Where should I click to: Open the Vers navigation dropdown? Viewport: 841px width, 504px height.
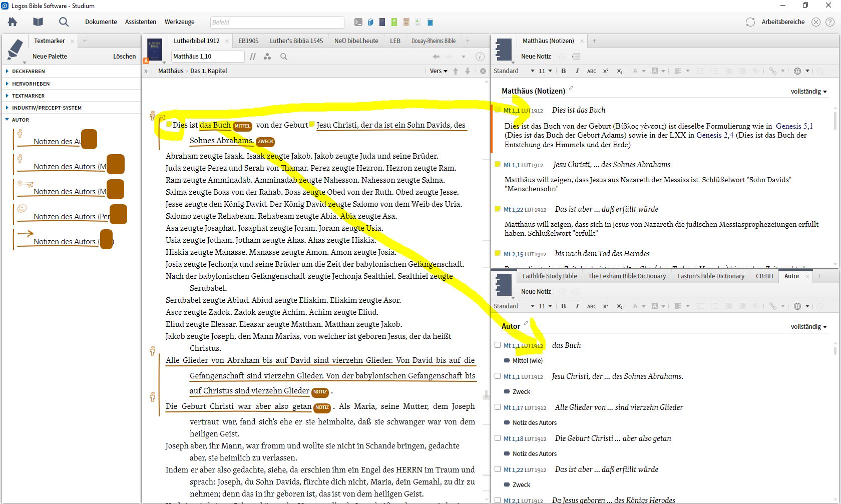(439, 71)
